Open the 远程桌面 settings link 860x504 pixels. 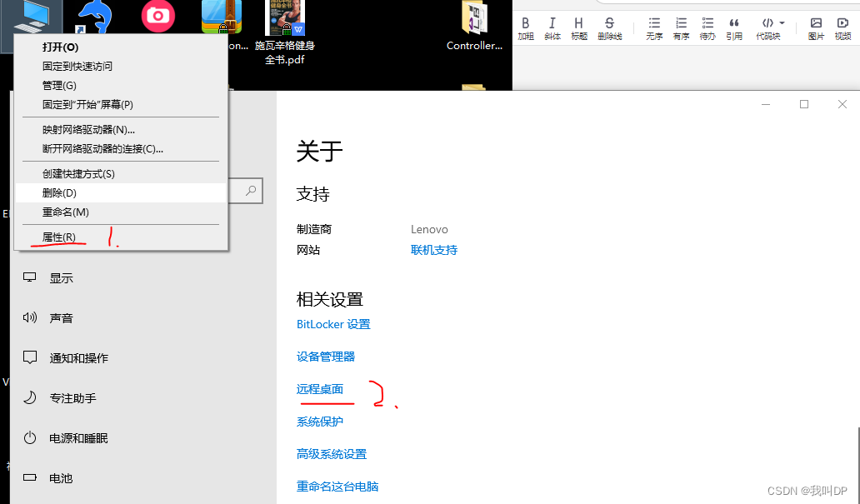319,388
